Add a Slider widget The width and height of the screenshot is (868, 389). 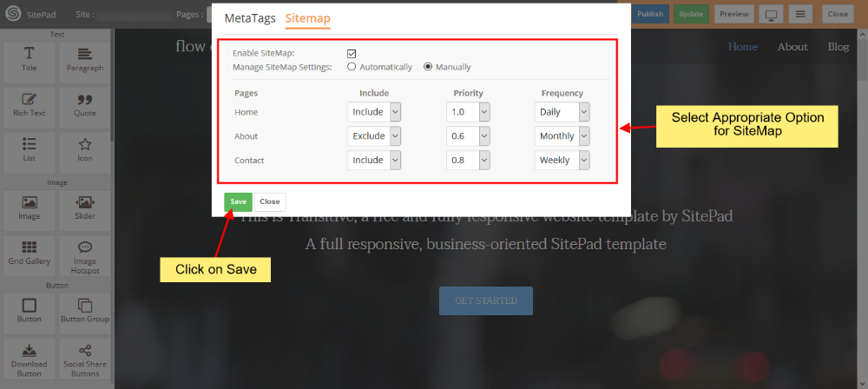pos(85,210)
